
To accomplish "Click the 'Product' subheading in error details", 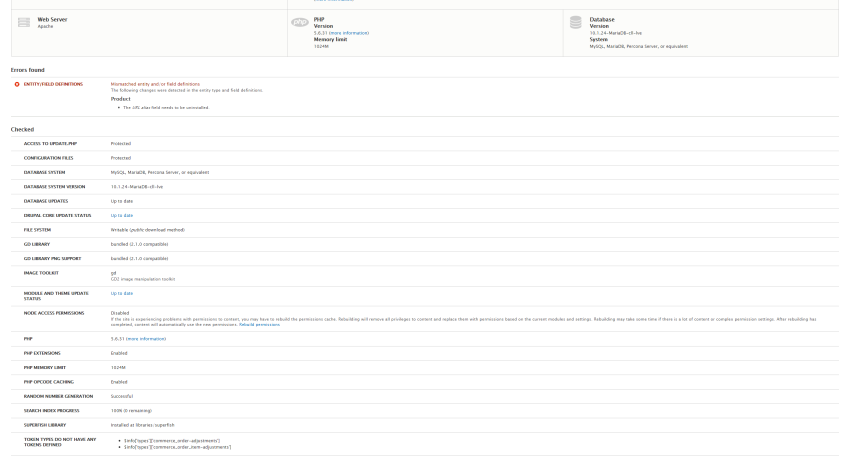I will (x=120, y=99).
